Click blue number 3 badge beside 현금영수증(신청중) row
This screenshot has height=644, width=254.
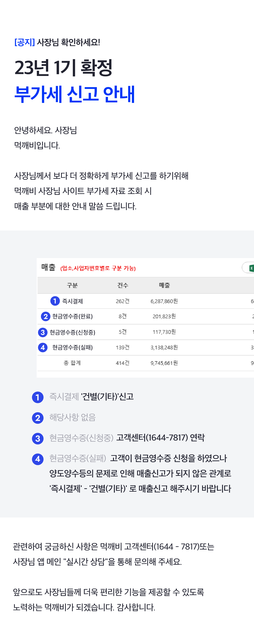43,332
